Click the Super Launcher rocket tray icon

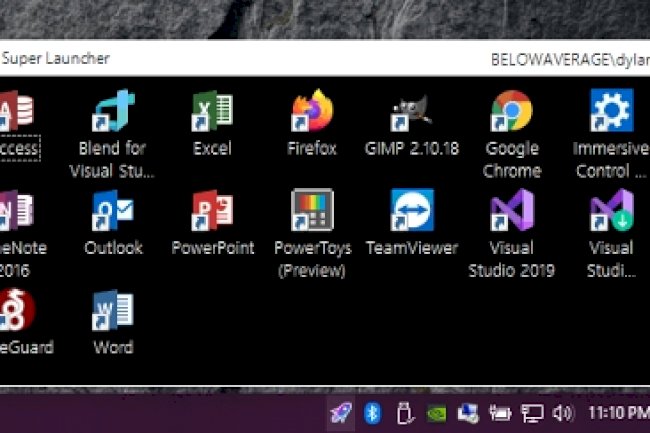tap(341, 412)
